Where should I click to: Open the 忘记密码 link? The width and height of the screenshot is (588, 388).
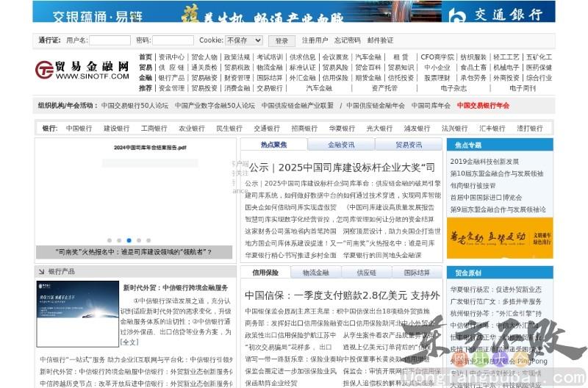347,40
